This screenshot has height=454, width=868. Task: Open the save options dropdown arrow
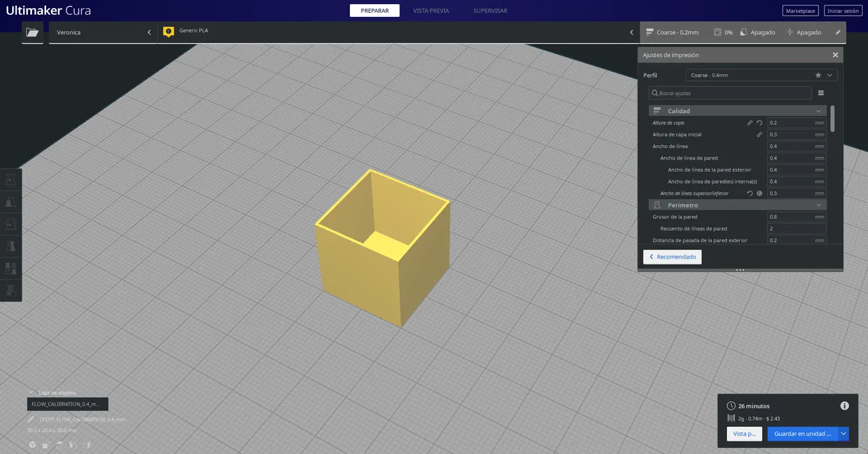click(x=844, y=434)
